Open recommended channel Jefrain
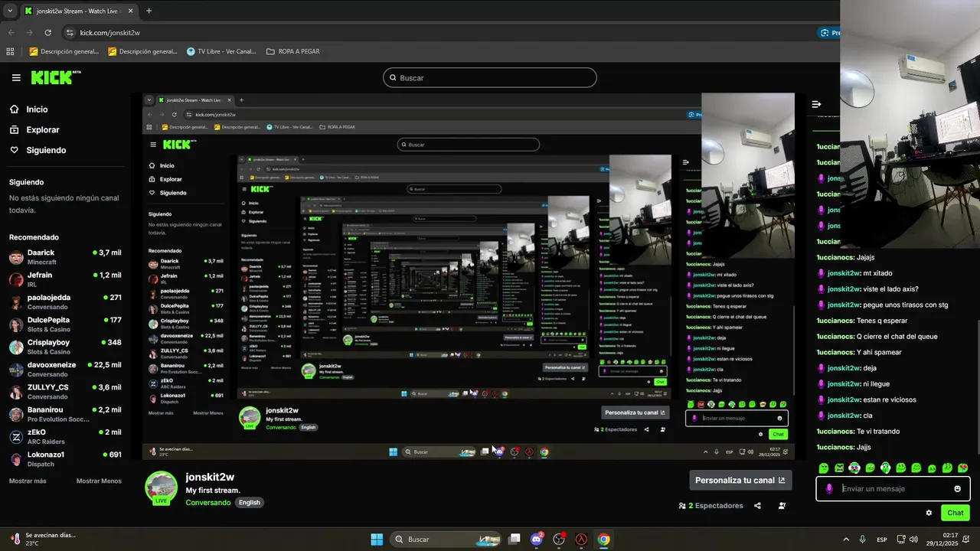980x551 pixels. [65, 279]
